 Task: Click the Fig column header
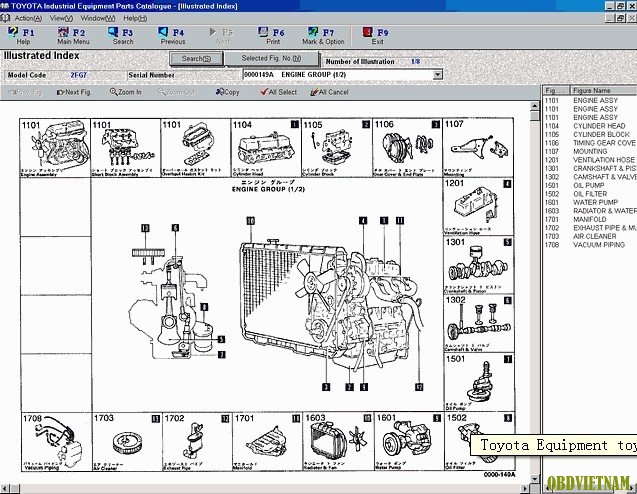click(556, 90)
